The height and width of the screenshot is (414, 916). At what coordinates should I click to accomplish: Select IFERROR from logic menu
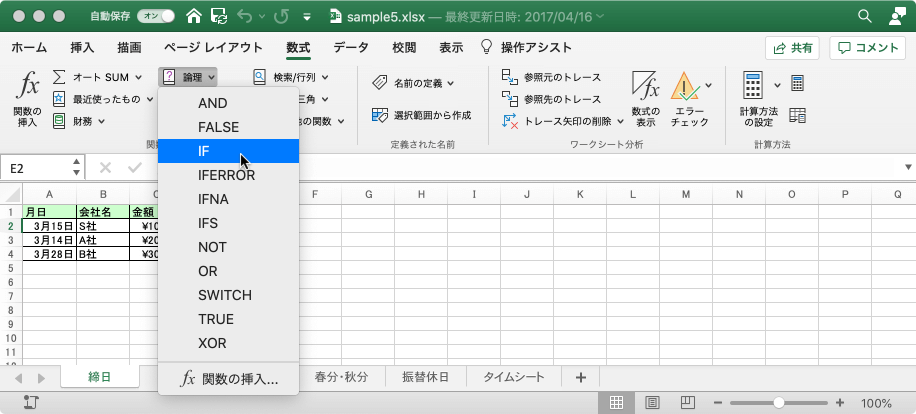tap(228, 175)
